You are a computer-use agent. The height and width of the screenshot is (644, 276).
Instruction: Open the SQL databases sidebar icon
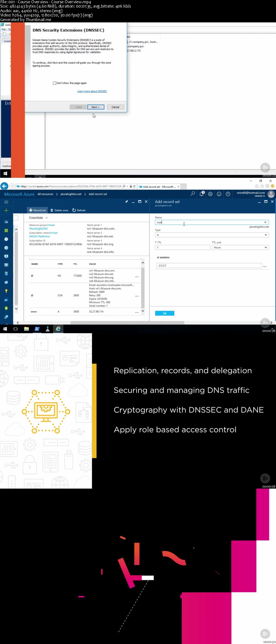pos(6,274)
